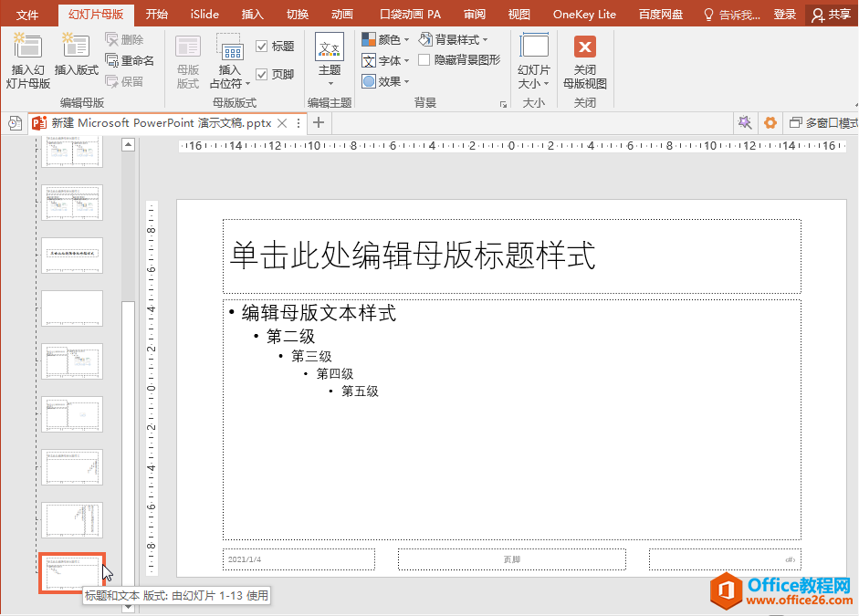Uncheck the 页脚 checkbox
This screenshot has height=616, width=859.
(x=262, y=75)
